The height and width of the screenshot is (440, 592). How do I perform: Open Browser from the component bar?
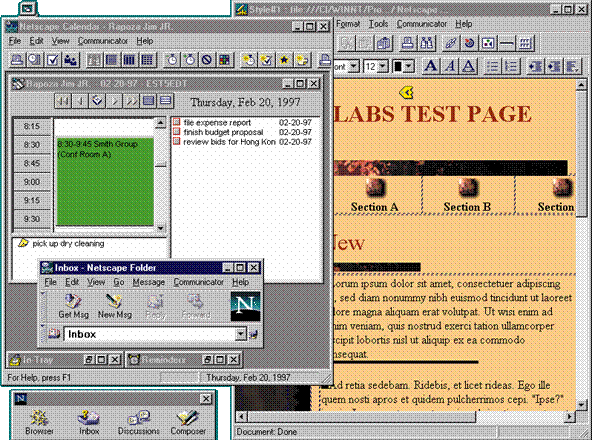tap(39, 422)
